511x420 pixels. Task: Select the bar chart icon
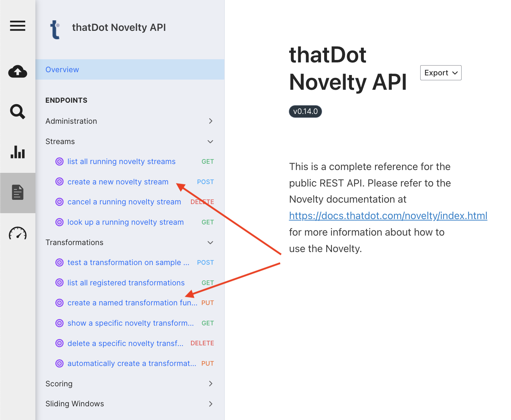pyautogui.click(x=18, y=152)
